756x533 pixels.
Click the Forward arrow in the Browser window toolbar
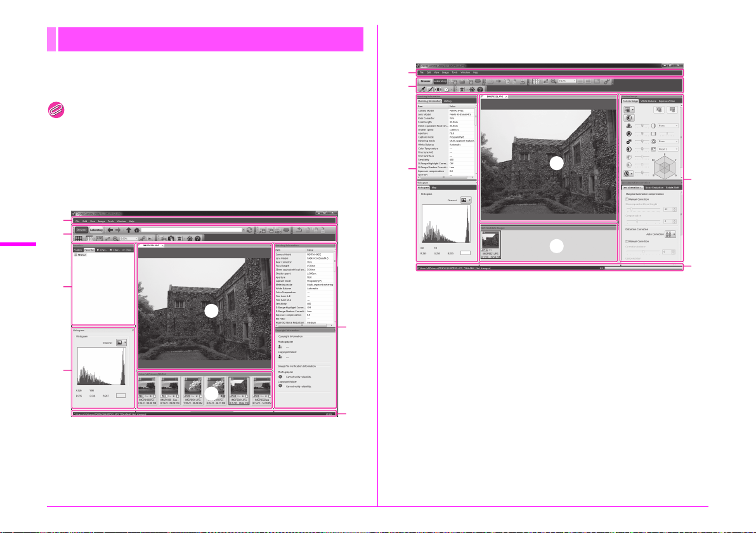coord(118,230)
